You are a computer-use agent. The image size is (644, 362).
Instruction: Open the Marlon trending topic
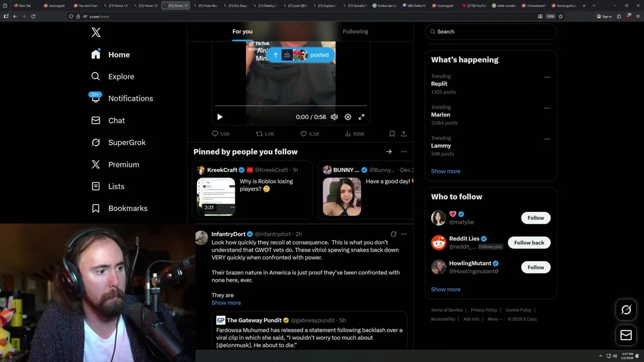click(441, 115)
